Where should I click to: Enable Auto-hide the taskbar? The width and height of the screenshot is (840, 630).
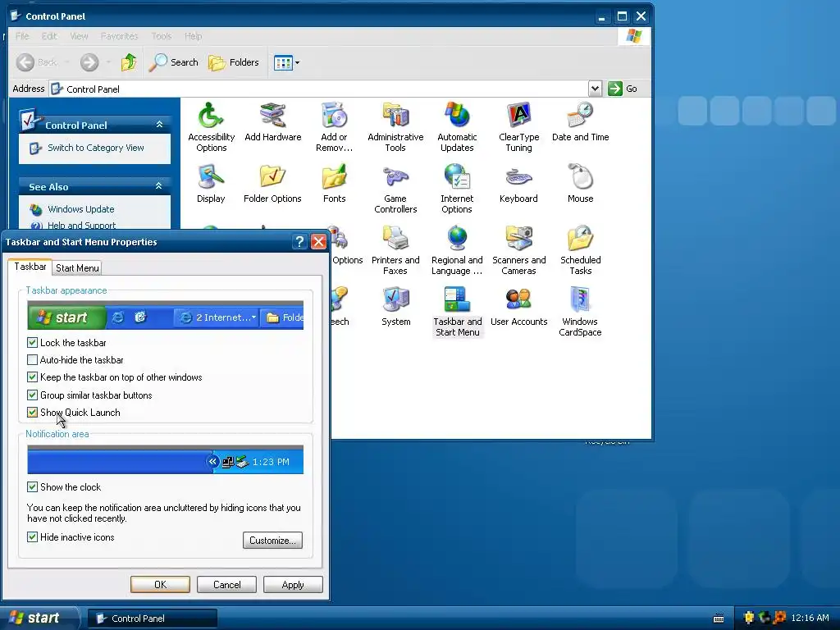coord(32,360)
